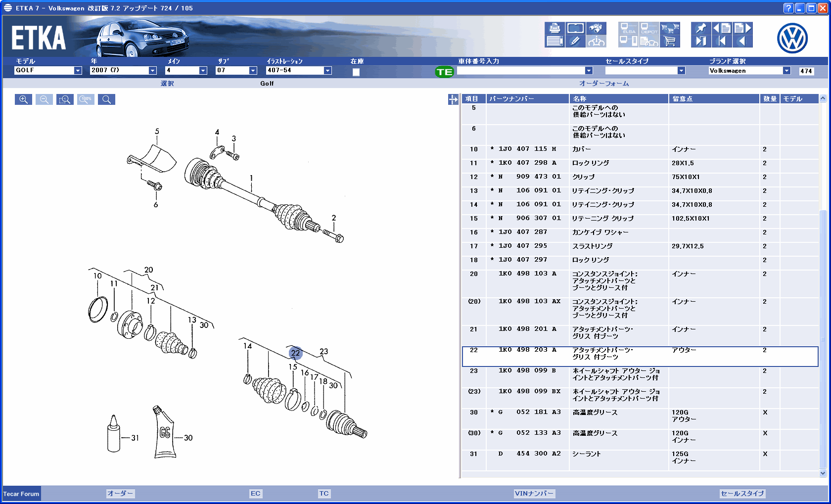Click the list view icon below the printer
This screenshot has height=504, width=831.
pos(554,41)
